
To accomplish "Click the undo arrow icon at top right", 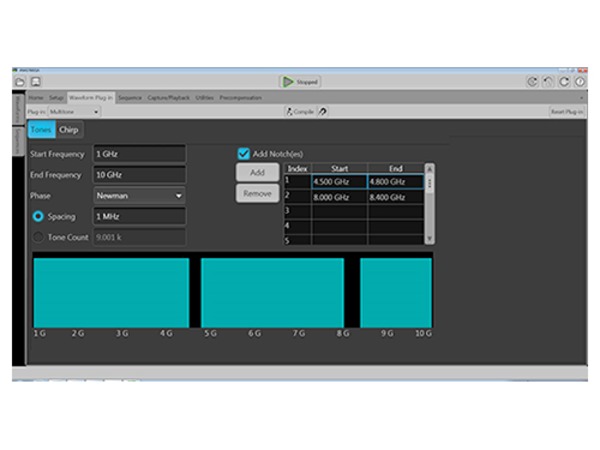I will [547, 82].
